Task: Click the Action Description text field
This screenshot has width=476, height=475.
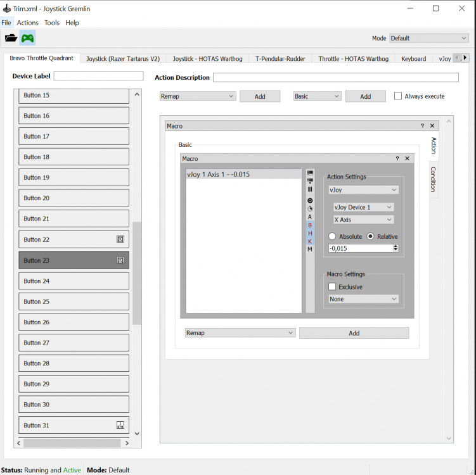Action: (335, 78)
